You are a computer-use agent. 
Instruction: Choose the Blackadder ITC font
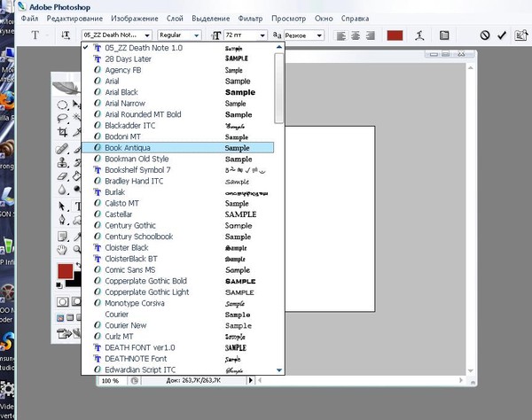[178, 126]
